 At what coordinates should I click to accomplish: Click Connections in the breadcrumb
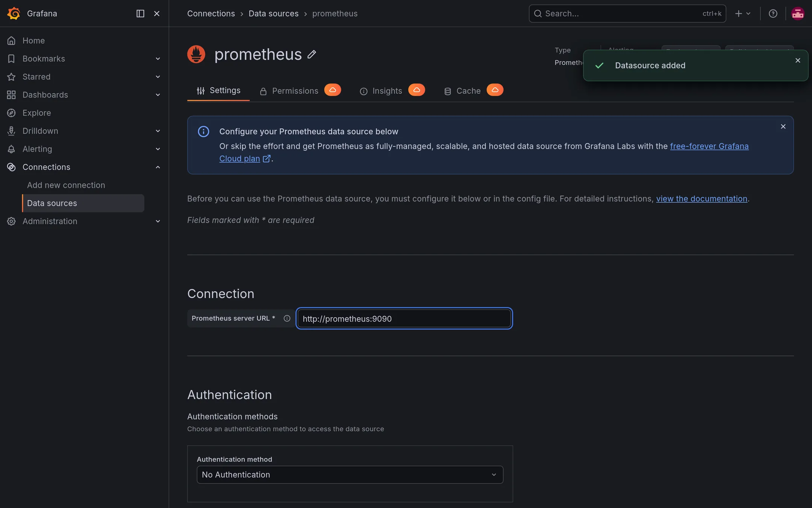pos(211,14)
